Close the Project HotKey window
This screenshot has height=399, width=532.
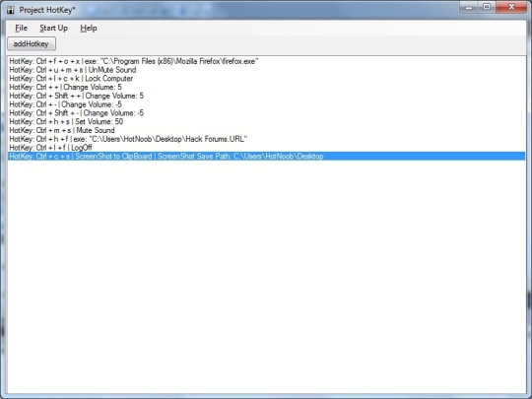[511, 7]
